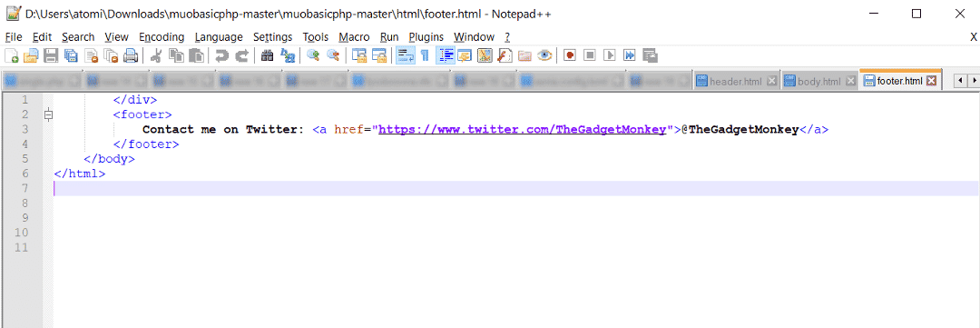This screenshot has height=328, width=980.
Task: Click the New file toolbar icon
Action: click(11, 55)
